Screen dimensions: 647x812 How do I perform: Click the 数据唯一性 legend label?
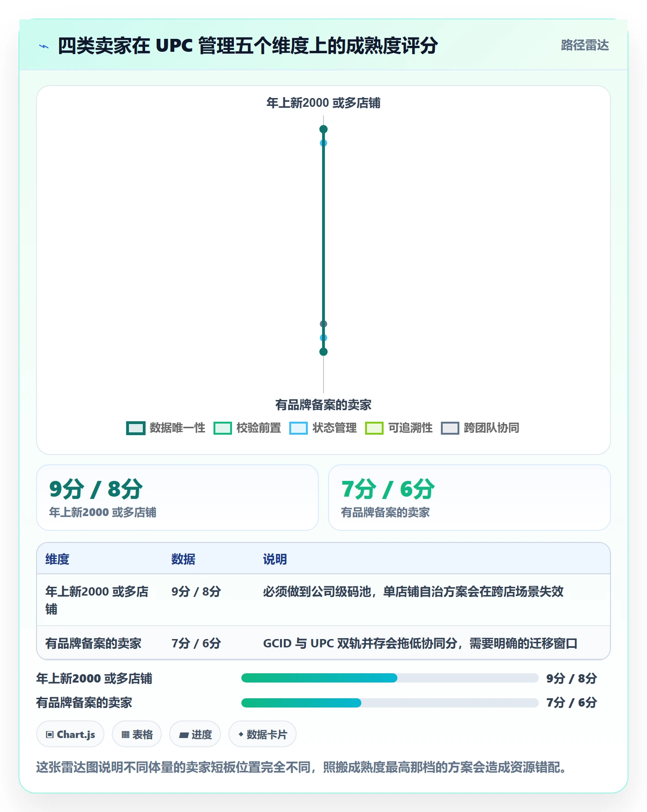pos(177,428)
